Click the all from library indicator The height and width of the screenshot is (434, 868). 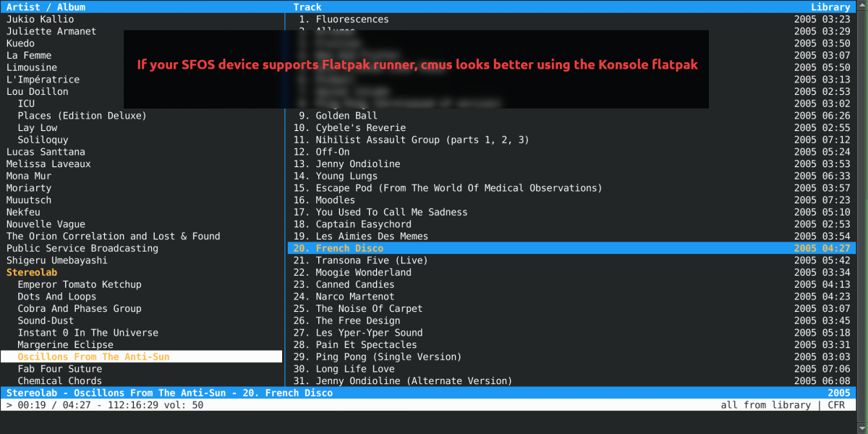coord(765,405)
